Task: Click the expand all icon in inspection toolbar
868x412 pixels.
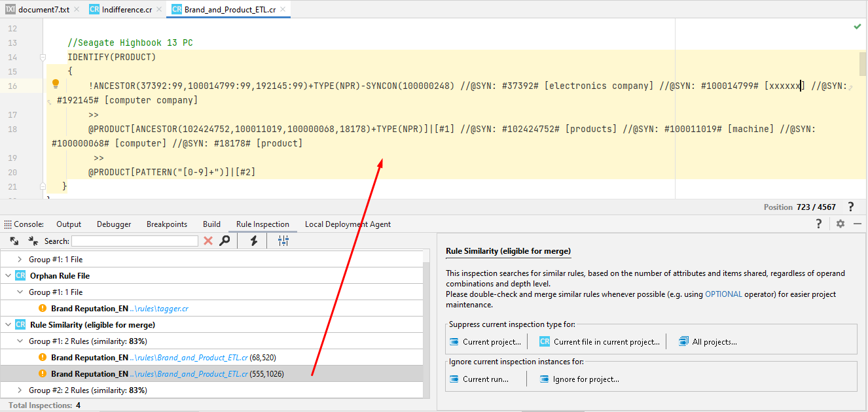Action: [14, 241]
